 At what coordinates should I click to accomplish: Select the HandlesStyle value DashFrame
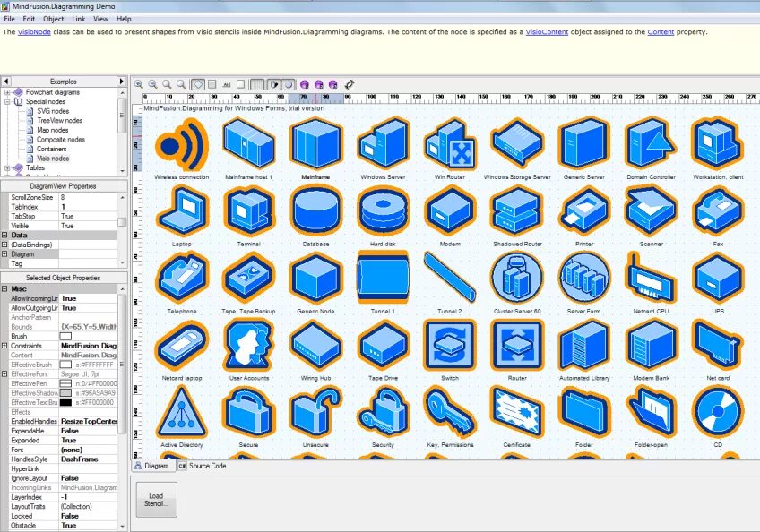coord(88,459)
